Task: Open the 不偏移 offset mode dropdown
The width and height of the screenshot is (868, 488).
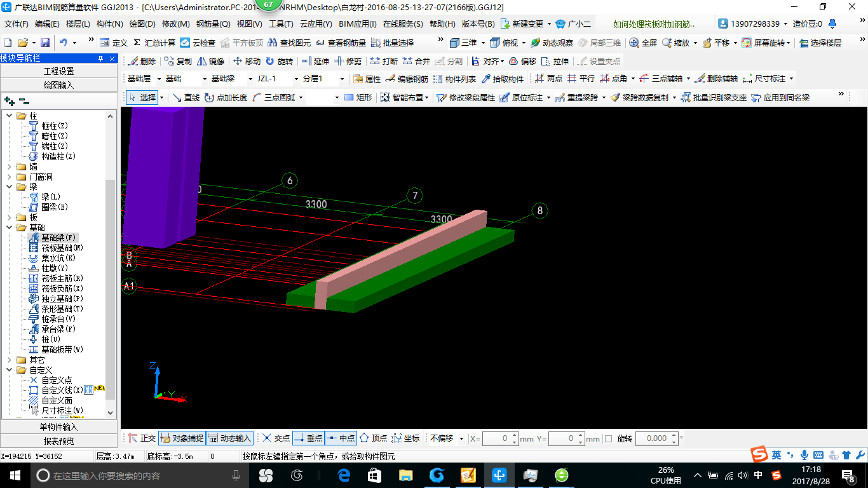Action: (x=461, y=438)
